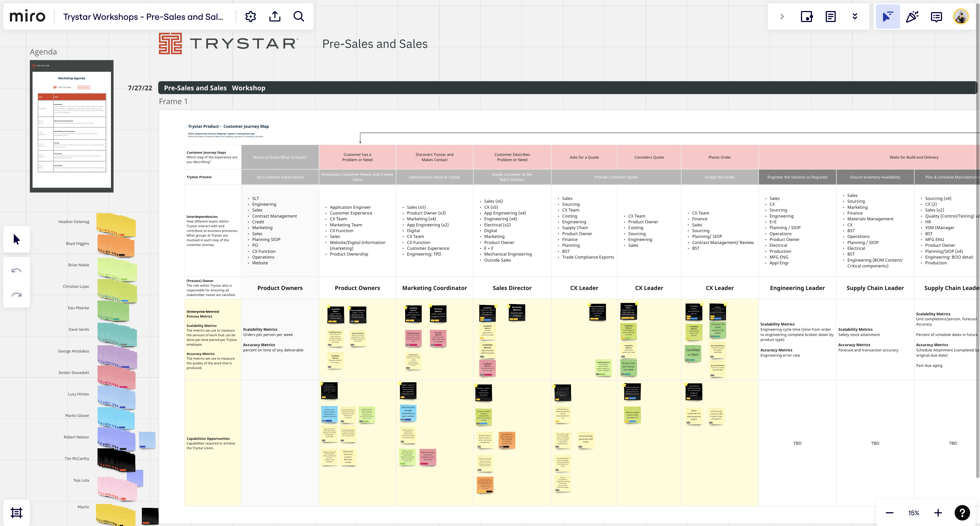Select the 'Certified vs Non' green sticky note

(693, 353)
